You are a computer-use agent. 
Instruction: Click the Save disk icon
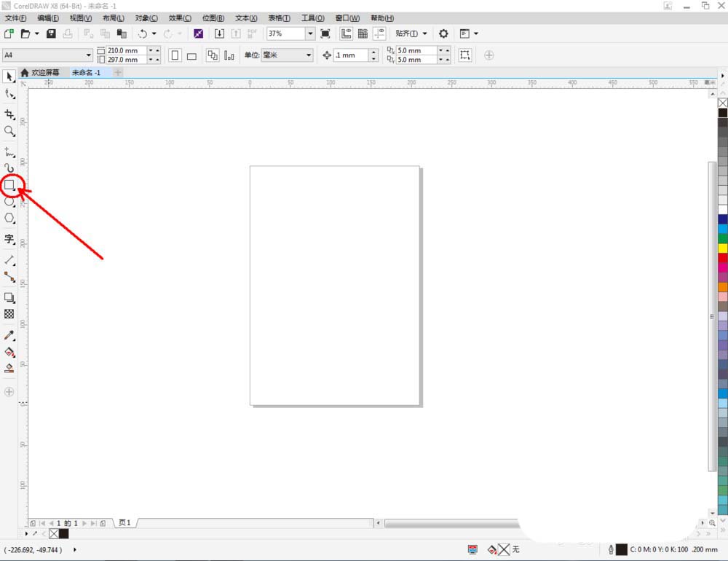point(51,34)
